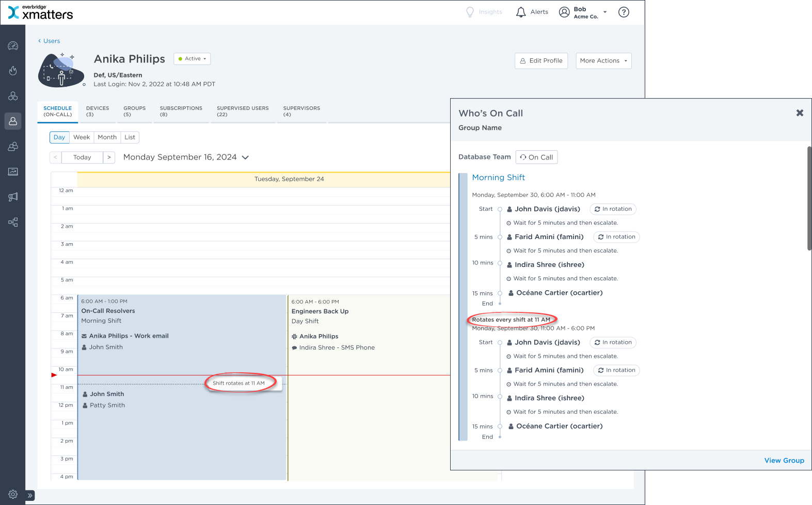812x505 pixels.
Task: Open the flame incidents icon in sidebar
Action: pyautogui.click(x=13, y=71)
